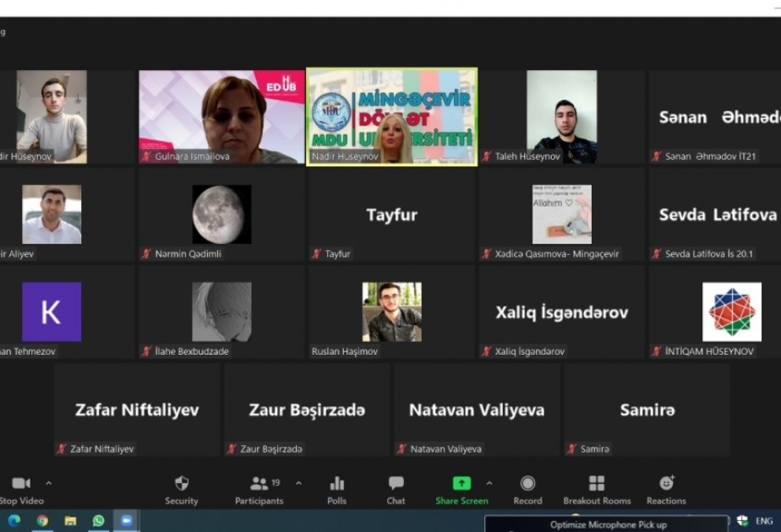
Task: Open the Reactions smiley icon
Action: (x=666, y=483)
